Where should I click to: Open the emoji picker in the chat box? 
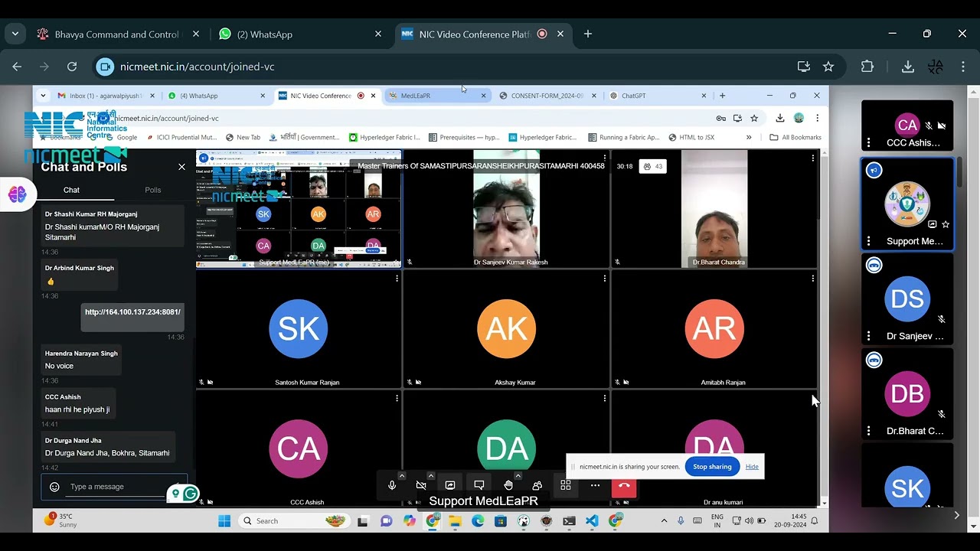(x=54, y=487)
